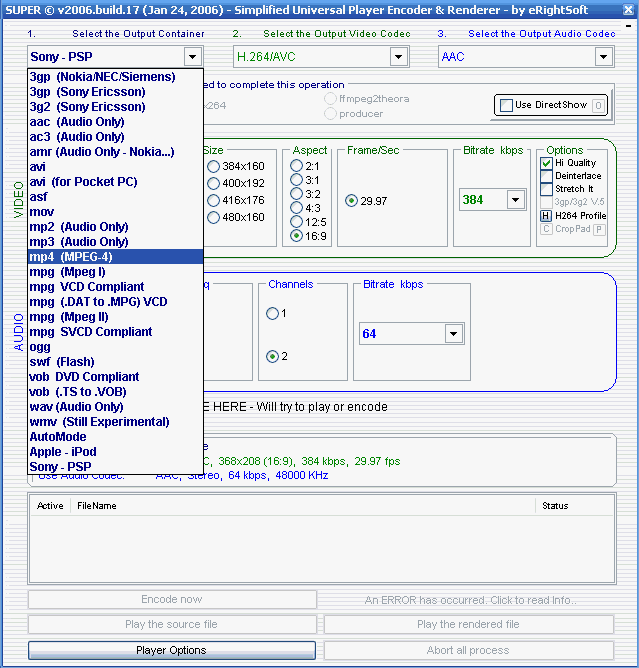Viewport: 639px width, 668px height.
Task: Toggle the Stretch It checkbox
Action: pos(546,189)
